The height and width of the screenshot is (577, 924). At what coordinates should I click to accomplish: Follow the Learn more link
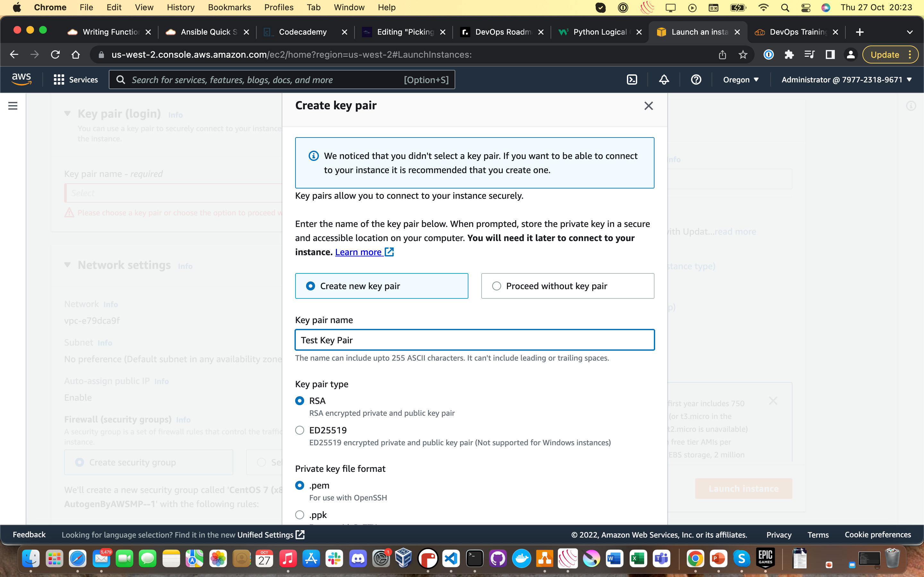(358, 252)
